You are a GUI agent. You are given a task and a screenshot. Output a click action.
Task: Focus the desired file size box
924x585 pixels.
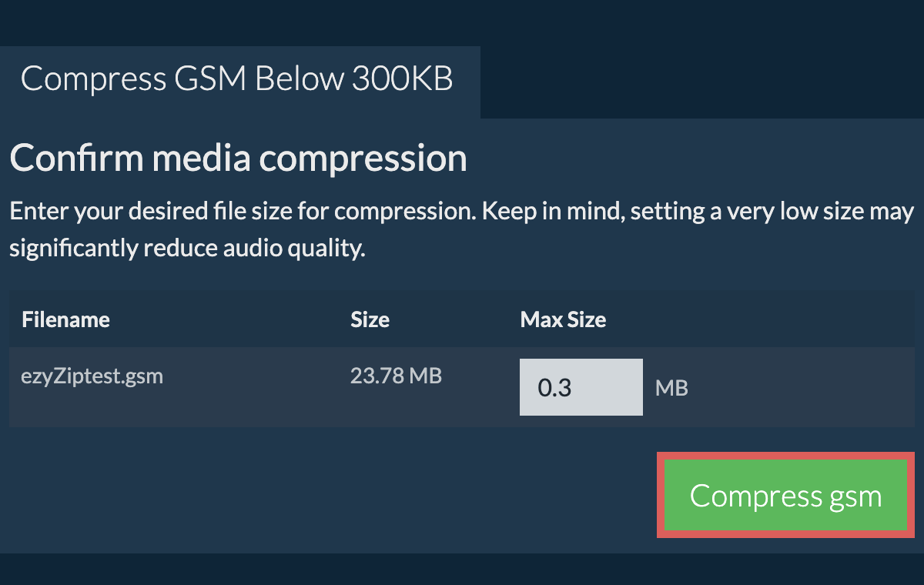(581, 386)
